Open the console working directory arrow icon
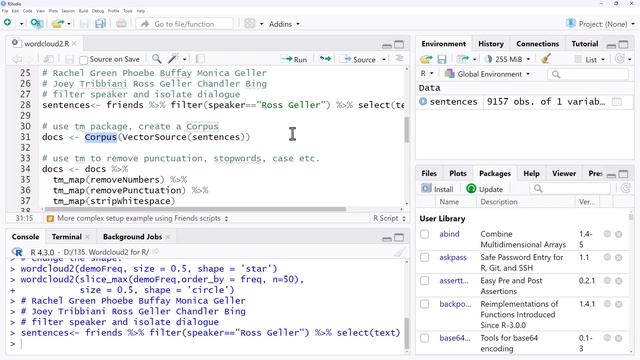Viewport: 640px width, 360px height. tap(155, 252)
